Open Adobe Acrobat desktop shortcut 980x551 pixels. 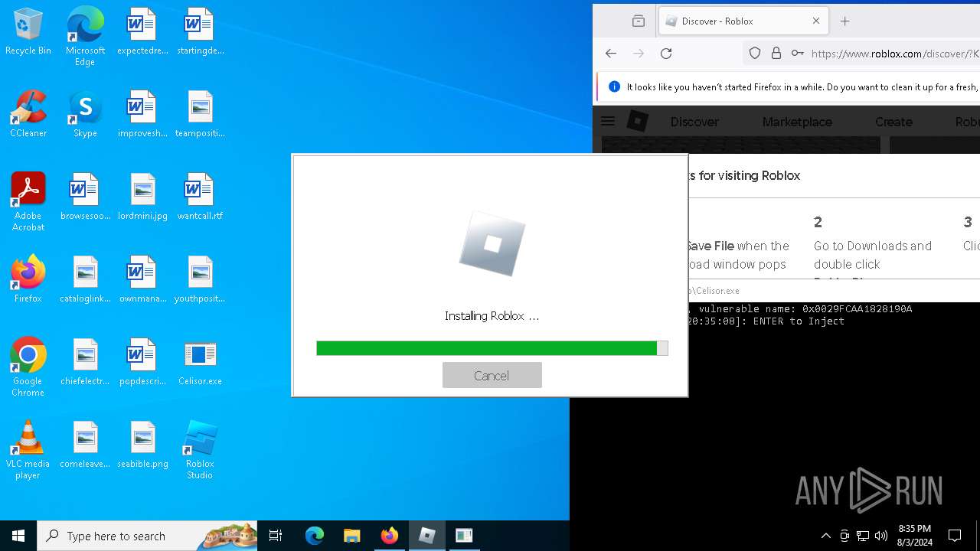pyautogui.click(x=28, y=202)
